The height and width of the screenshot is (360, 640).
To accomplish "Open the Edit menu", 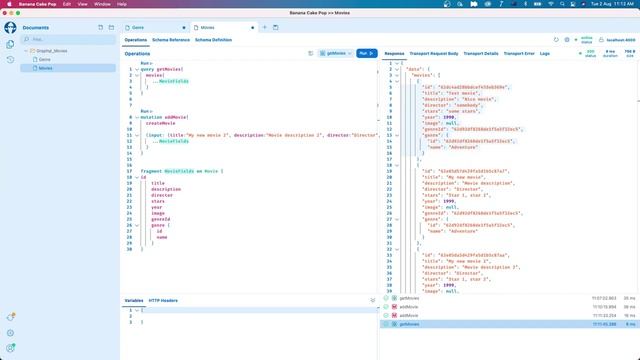I will coord(67,4).
